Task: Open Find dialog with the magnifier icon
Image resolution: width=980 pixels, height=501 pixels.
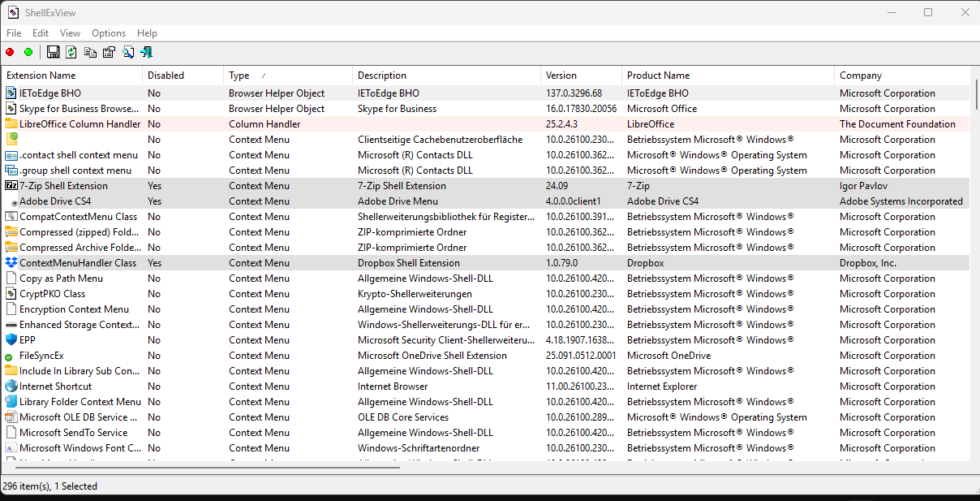Action: click(128, 51)
